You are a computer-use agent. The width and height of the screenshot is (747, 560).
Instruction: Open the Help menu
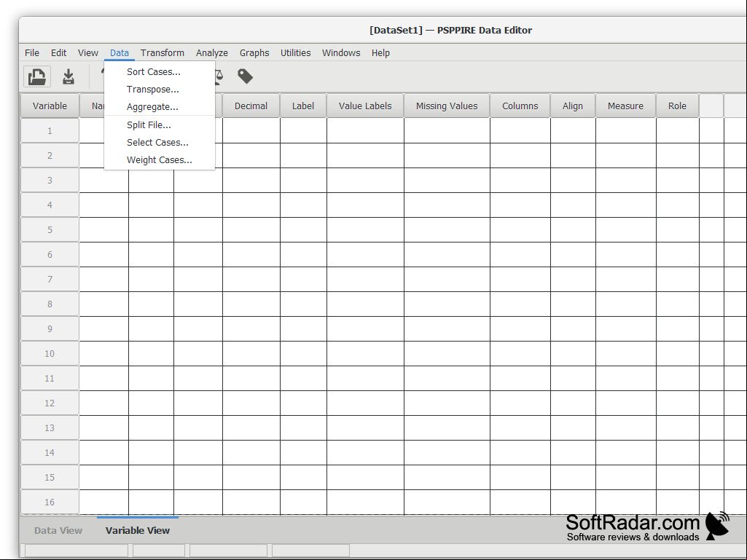(x=380, y=53)
